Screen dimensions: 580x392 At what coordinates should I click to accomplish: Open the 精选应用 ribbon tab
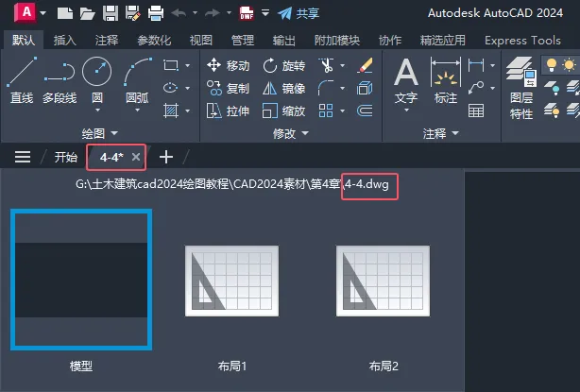click(x=443, y=40)
